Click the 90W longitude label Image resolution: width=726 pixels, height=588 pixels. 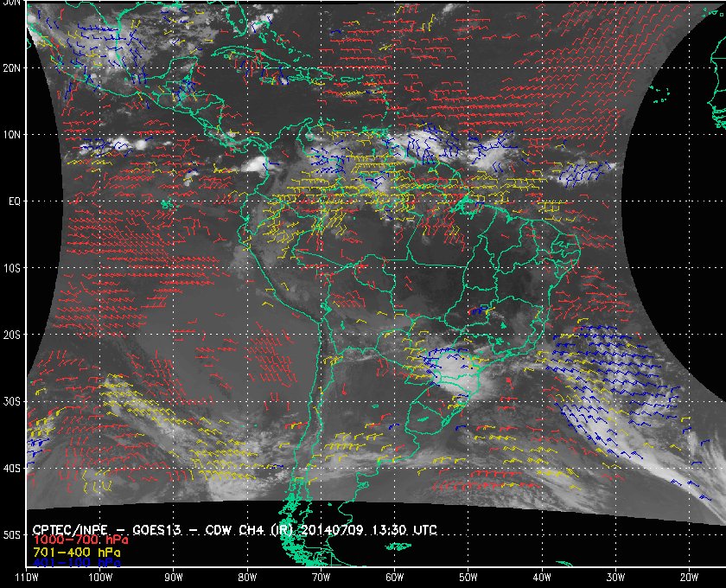pos(174,578)
